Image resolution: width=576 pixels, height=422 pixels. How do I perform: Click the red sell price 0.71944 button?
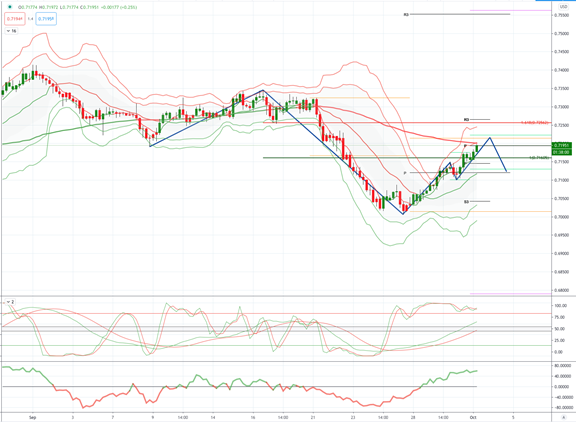pyautogui.click(x=15, y=19)
